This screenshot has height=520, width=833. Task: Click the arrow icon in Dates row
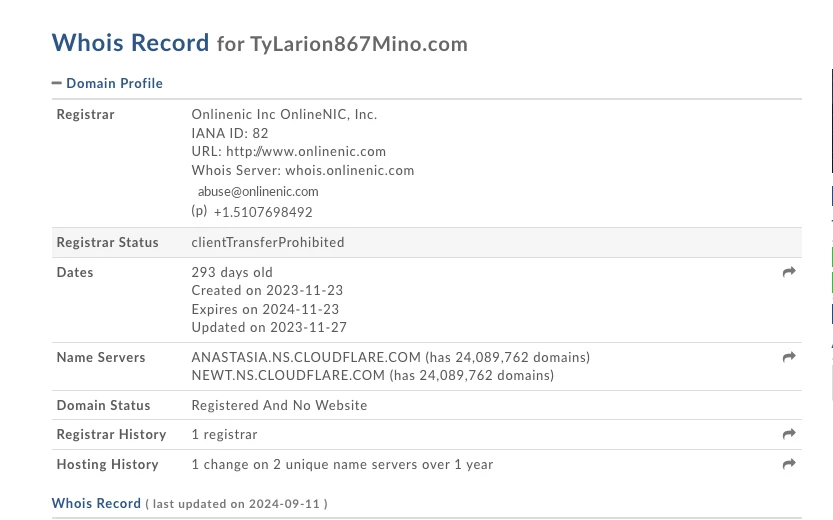789,272
